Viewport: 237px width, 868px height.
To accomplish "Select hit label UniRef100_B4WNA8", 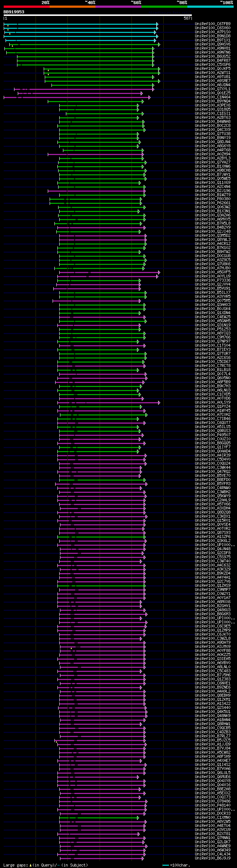I will [x=213, y=122].
